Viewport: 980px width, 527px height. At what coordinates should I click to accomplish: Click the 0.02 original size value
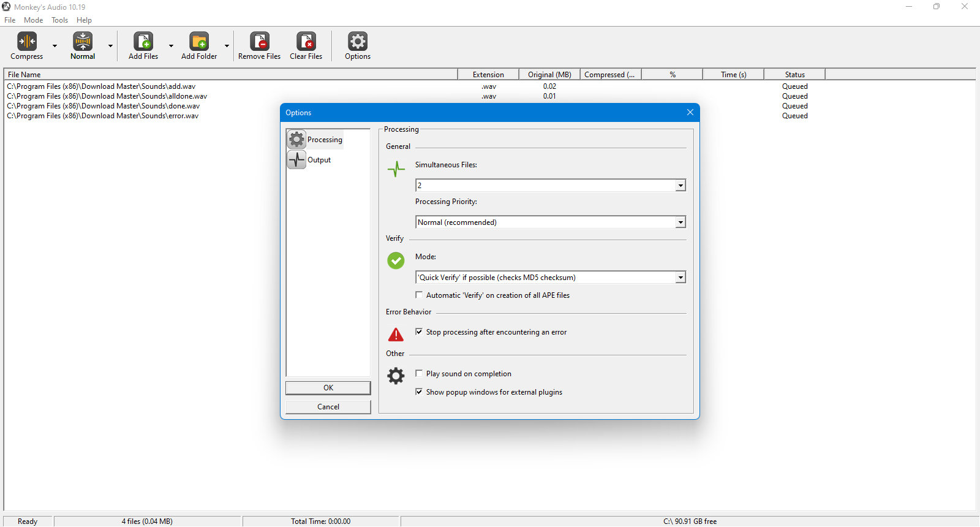click(x=549, y=86)
